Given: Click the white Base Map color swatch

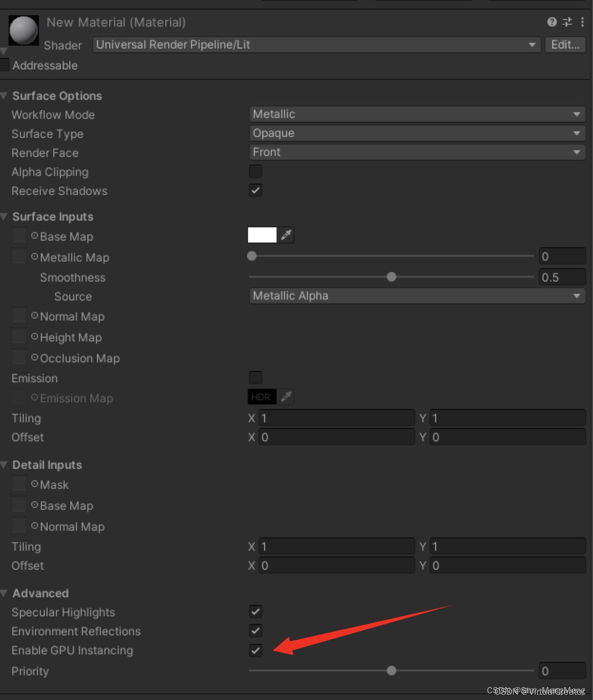Looking at the screenshot, I should 262,234.
